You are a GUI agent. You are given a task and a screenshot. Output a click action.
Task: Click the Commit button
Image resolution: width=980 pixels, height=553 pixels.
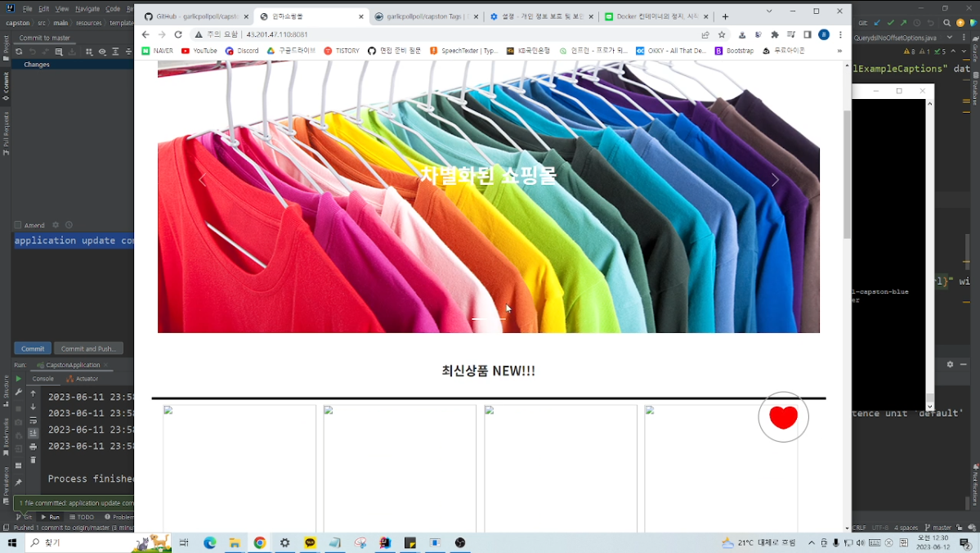(x=33, y=348)
